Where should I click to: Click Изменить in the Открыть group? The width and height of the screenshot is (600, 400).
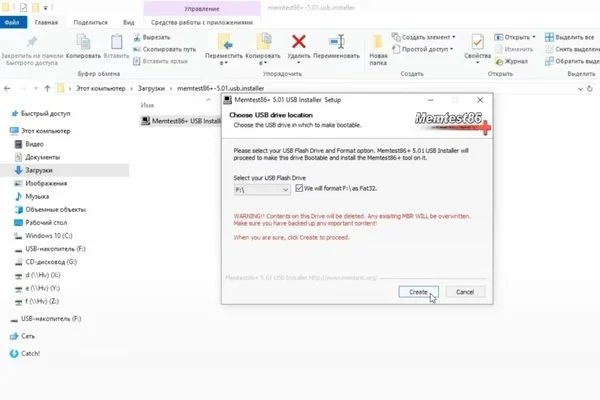[x=514, y=49]
